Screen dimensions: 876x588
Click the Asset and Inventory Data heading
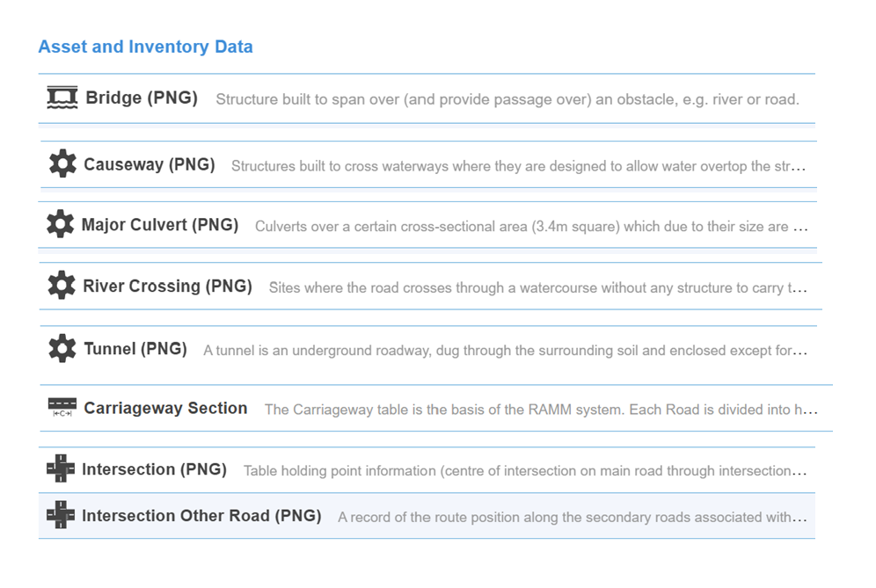145,47
